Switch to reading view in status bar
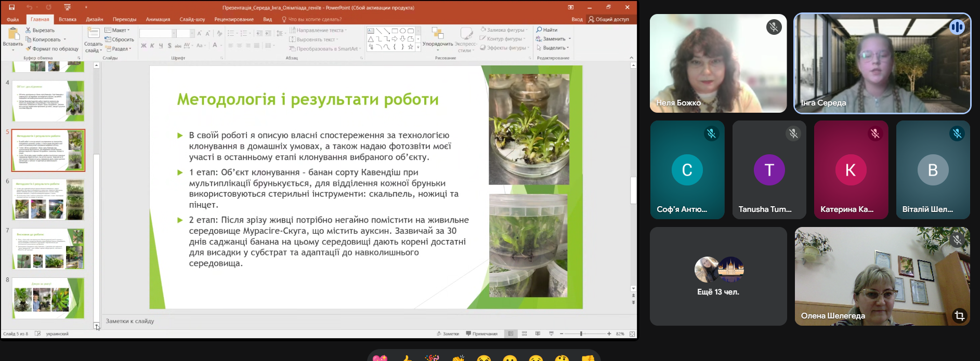The width and height of the screenshot is (980, 361). tap(538, 333)
